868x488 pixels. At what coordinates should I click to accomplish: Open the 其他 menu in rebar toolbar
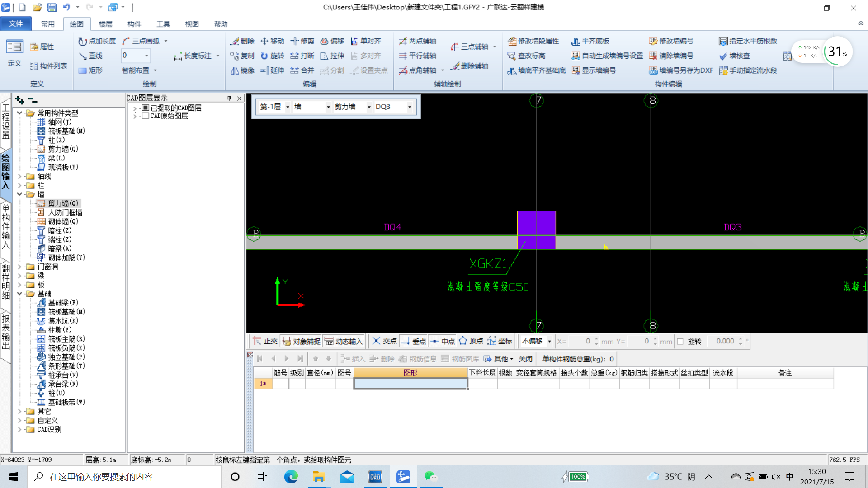(x=499, y=359)
